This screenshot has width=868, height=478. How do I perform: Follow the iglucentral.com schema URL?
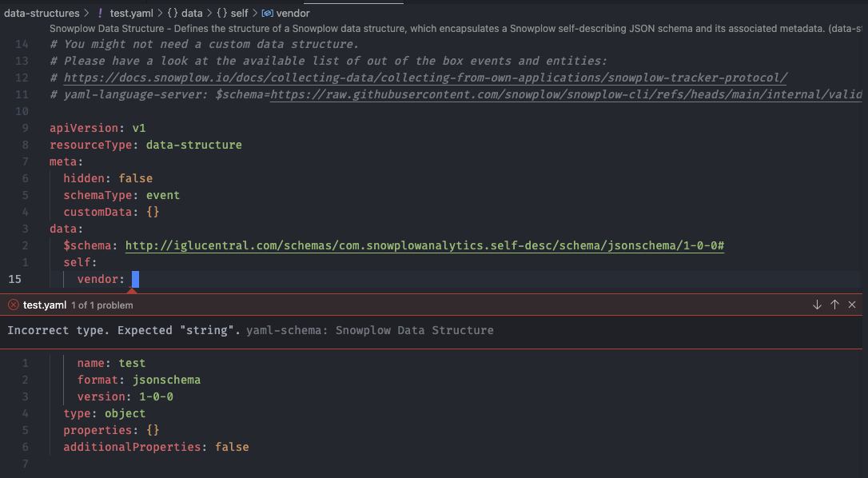point(424,245)
